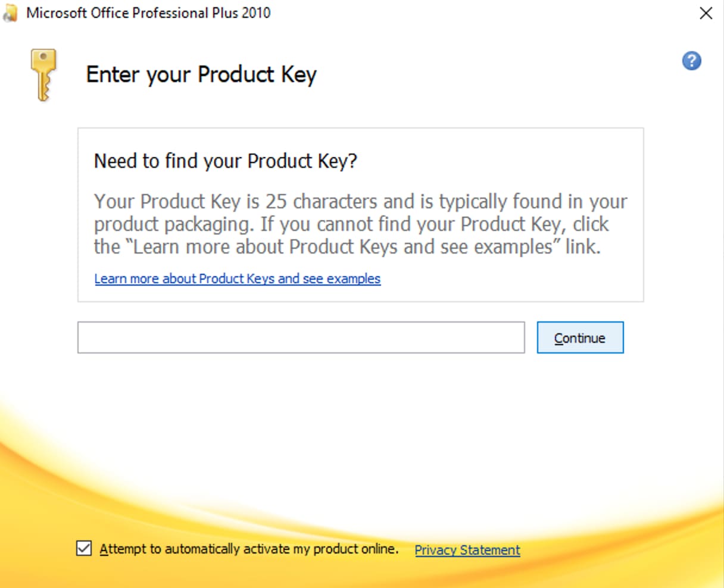The height and width of the screenshot is (588, 724).
Task: Click the "Microsoft Office Professional Plus 2010" title text
Action: coord(148,13)
